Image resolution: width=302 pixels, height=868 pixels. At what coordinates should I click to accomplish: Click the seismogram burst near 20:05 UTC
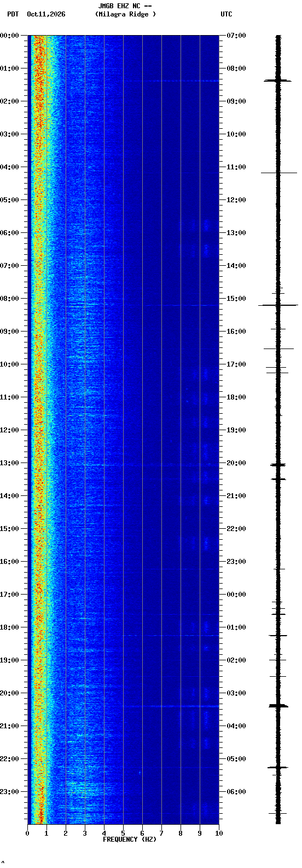click(278, 465)
